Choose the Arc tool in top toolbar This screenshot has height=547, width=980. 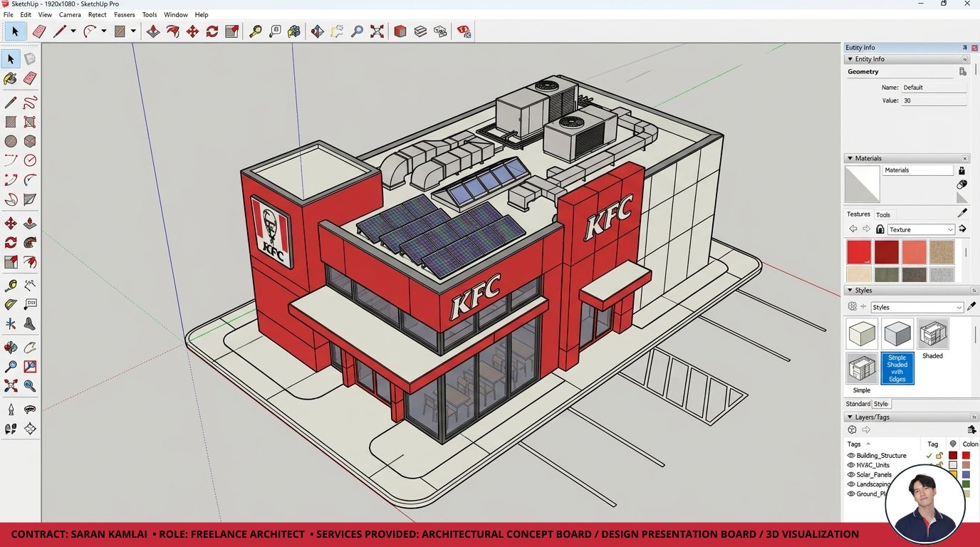[90, 31]
